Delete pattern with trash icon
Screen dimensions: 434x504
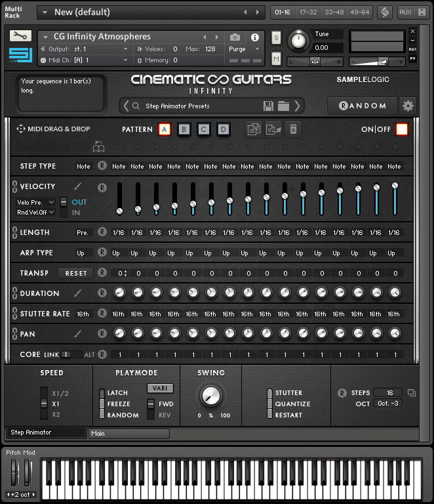pos(293,129)
